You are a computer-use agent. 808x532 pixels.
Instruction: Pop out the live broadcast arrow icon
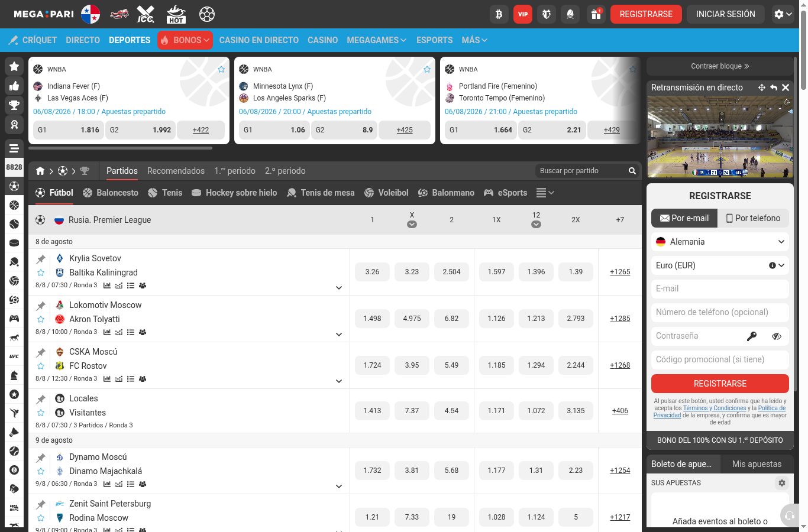[x=774, y=87]
